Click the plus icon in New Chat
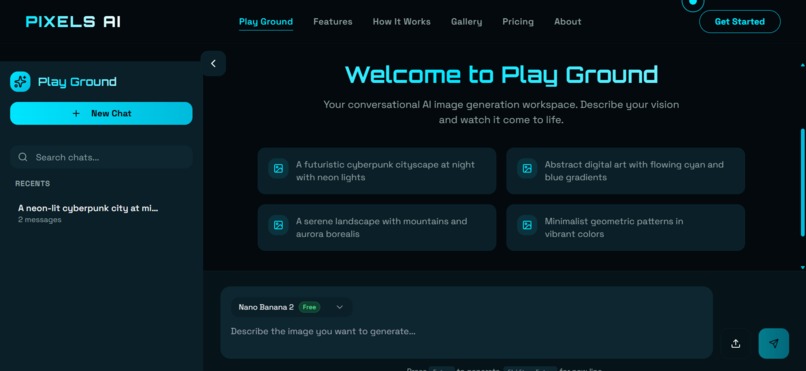 76,113
